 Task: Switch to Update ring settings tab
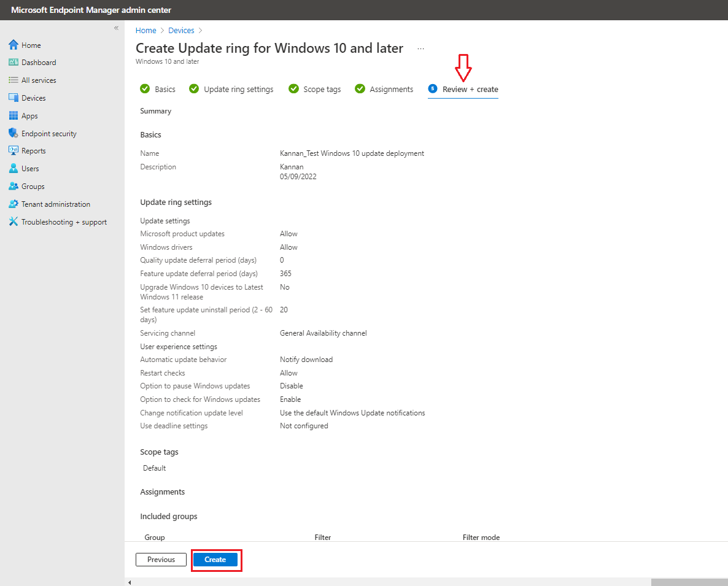(231, 89)
